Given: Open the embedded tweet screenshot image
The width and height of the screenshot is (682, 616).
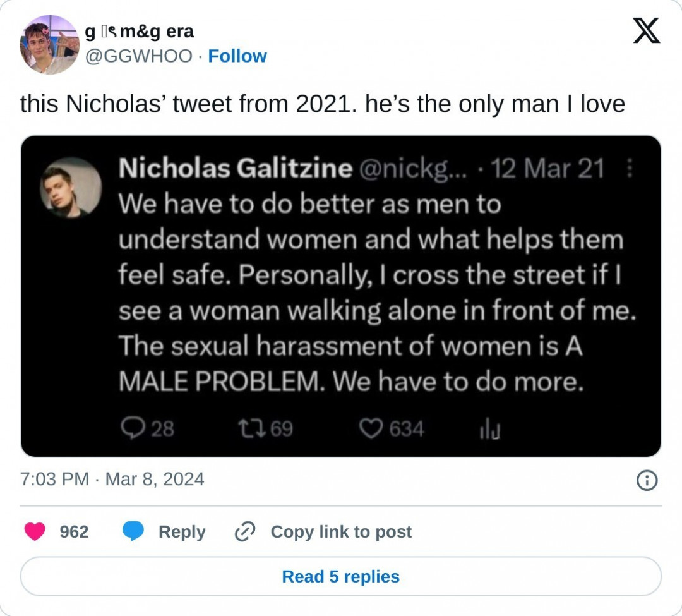Looking at the screenshot, I should (341, 296).
